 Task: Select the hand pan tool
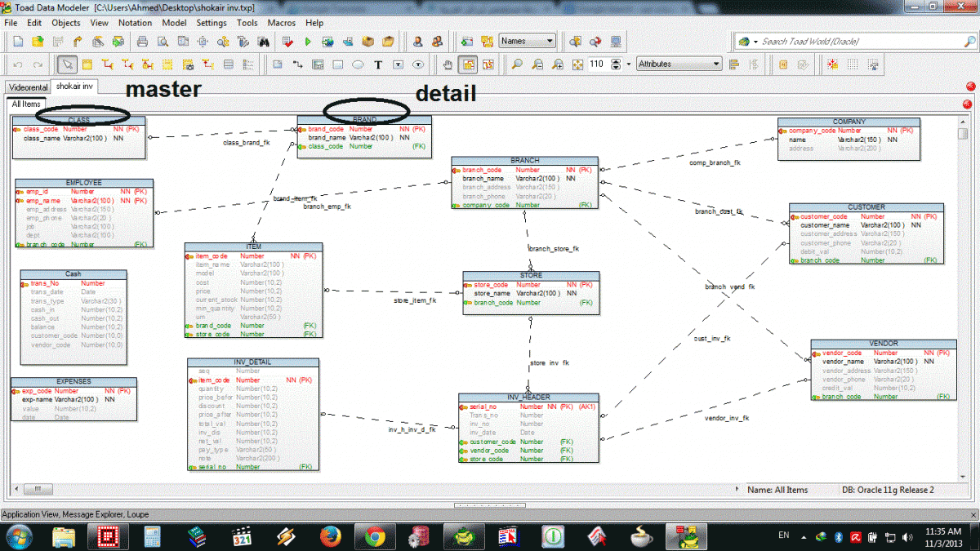[448, 64]
